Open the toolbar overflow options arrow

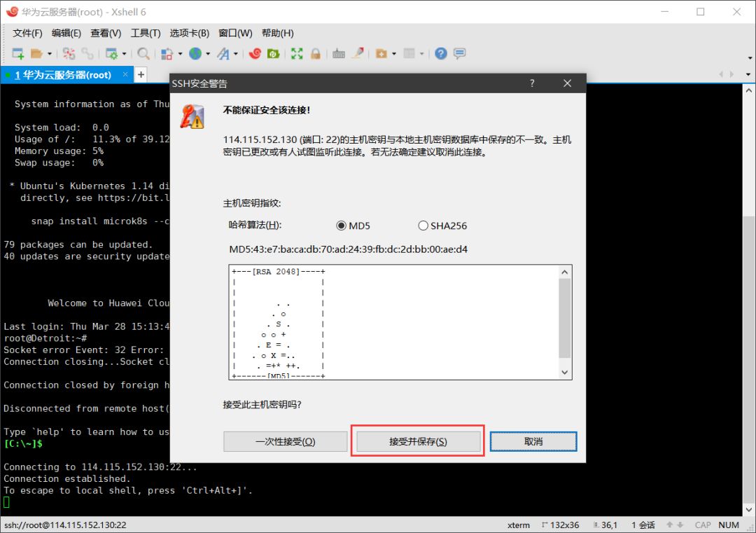[750, 58]
